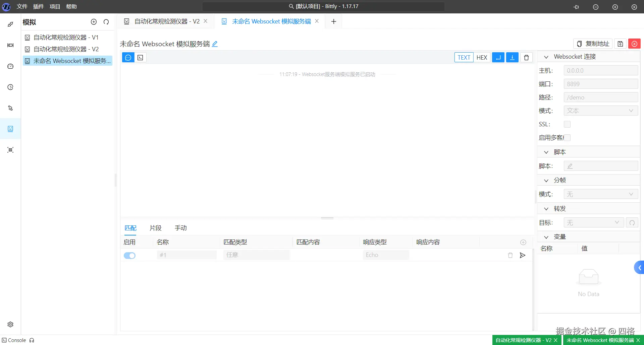Select HEX display mode

click(482, 58)
